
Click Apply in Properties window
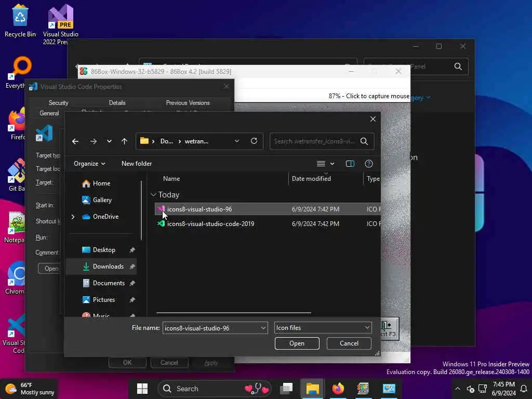(211, 363)
